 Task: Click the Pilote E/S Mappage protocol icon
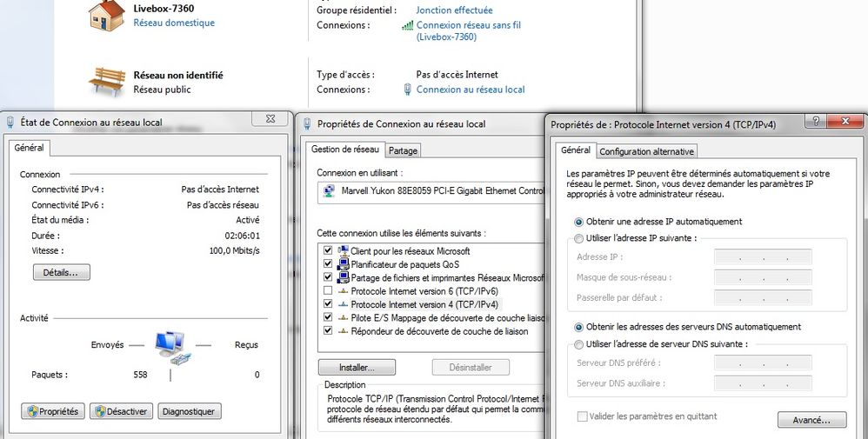(344, 318)
